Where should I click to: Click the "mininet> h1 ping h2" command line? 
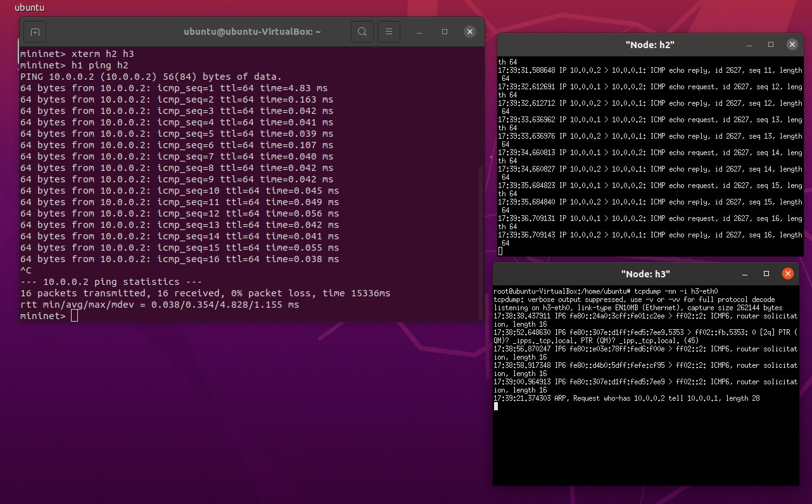(74, 65)
